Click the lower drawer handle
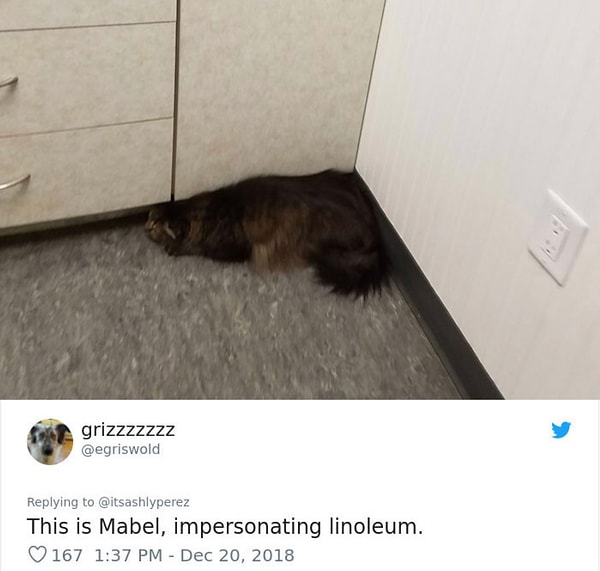This screenshot has width=600, height=571. click(x=15, y=183)
